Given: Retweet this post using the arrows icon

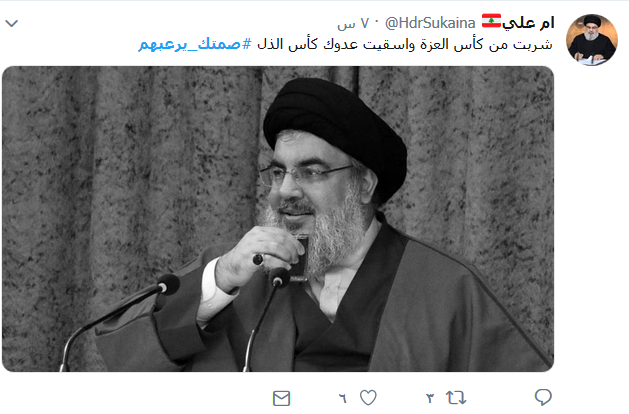Looking at the screenshot, I should click(x=456, y=398).
